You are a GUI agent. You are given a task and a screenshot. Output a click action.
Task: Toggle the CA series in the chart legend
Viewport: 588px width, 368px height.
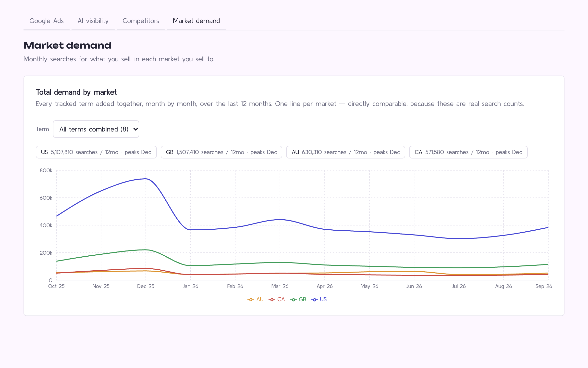(277, 299)
